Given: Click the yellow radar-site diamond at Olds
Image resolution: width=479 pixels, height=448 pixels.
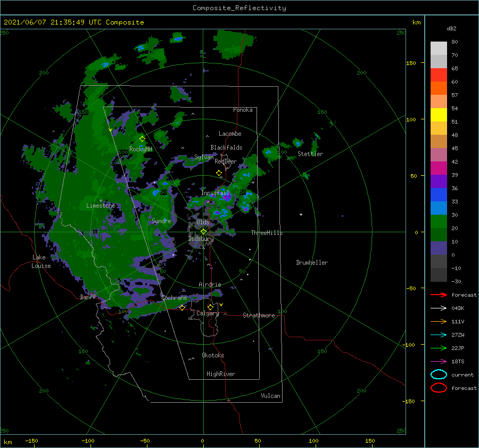Looking at the screenshot, I should pos(203,232).
